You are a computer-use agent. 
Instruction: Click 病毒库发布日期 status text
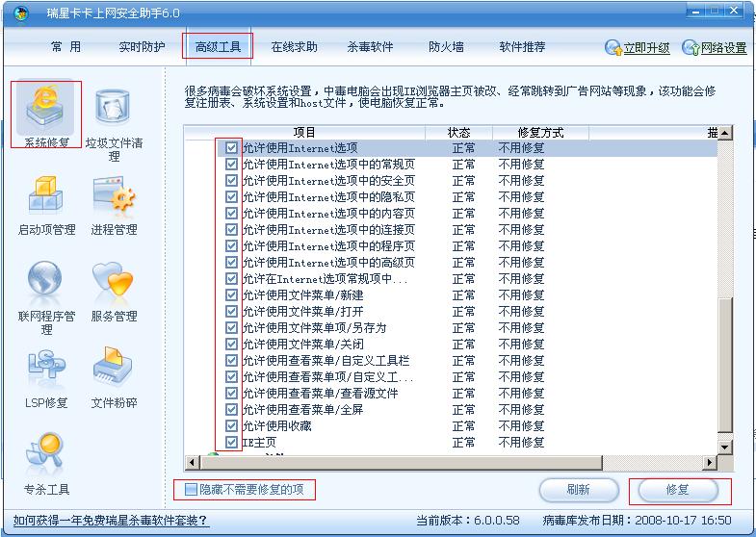(x=637, y=521)
